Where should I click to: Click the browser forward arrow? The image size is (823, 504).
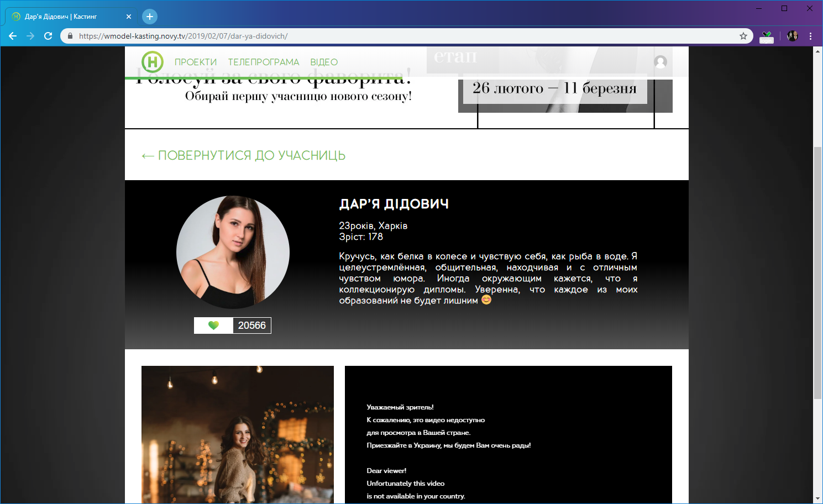[x=30, y=36]
